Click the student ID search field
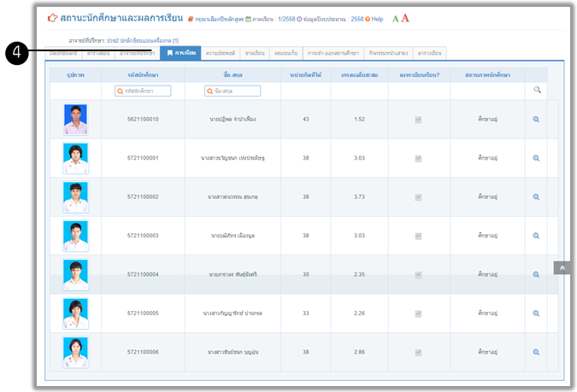 pos(143,91)
